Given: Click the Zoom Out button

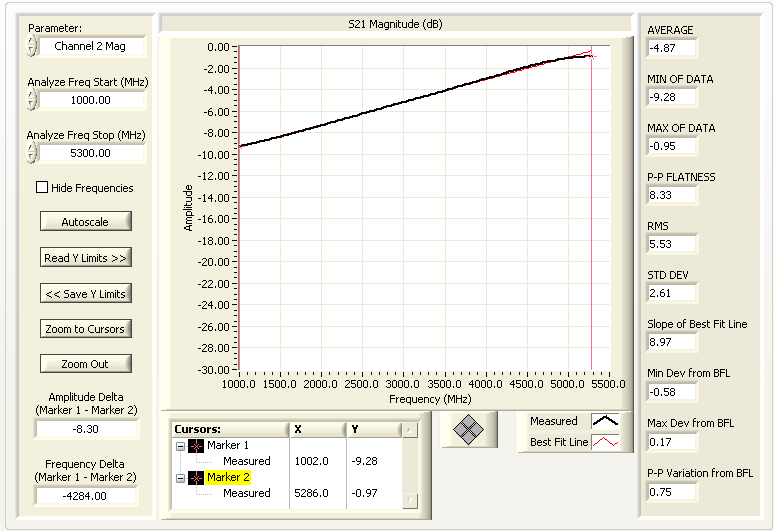Looking at the screenshot, I should 85,364.
